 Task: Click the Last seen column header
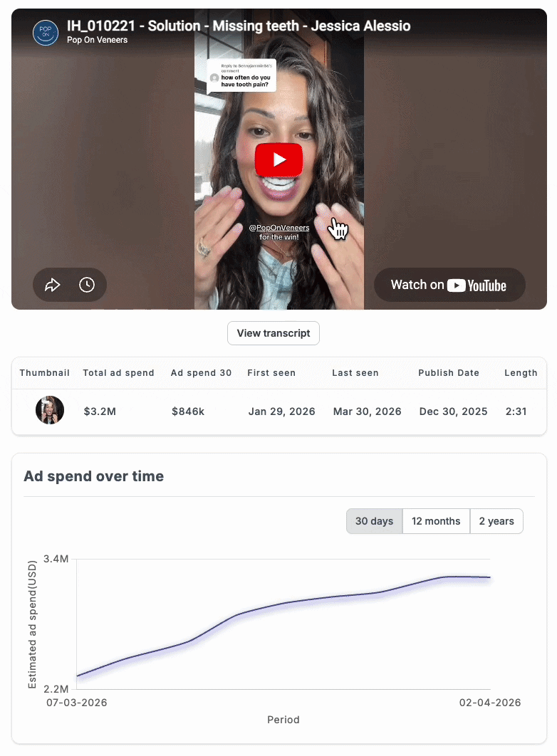point(355,373)
